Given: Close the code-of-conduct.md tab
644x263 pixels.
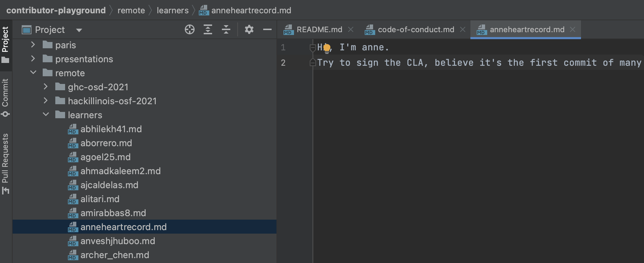Looking at the screenshot, I should point(463,30).
